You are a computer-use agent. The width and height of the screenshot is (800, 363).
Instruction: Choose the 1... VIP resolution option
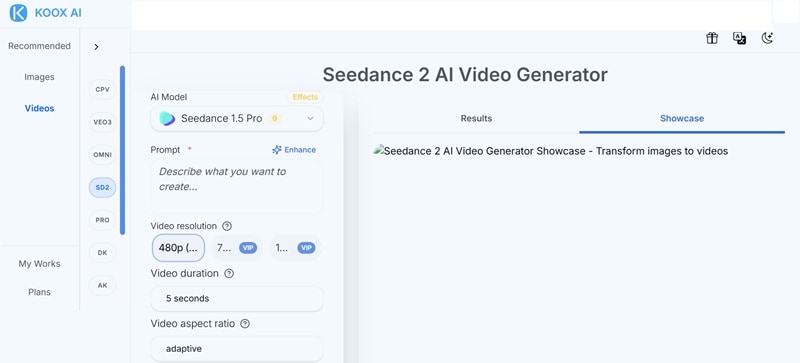pyautogui.click(x=295, y=248)
